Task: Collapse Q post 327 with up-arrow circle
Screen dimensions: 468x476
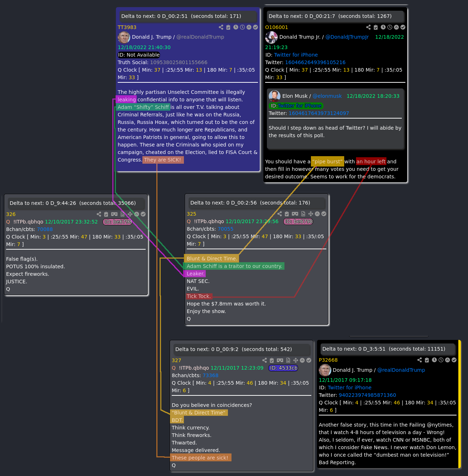Action: [x=302, y=360]
